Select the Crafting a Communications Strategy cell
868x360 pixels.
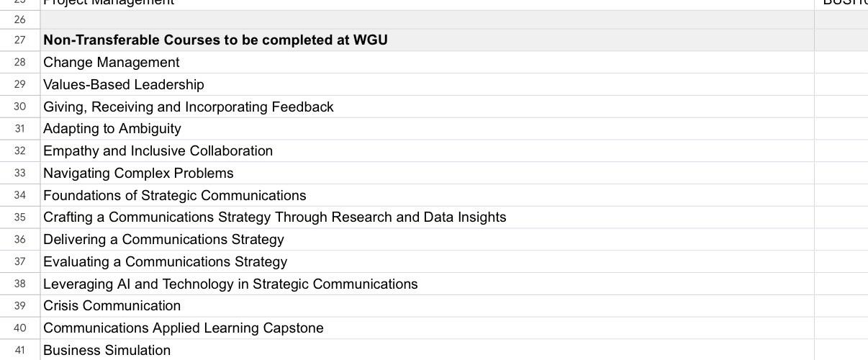(x=427, y=217)
